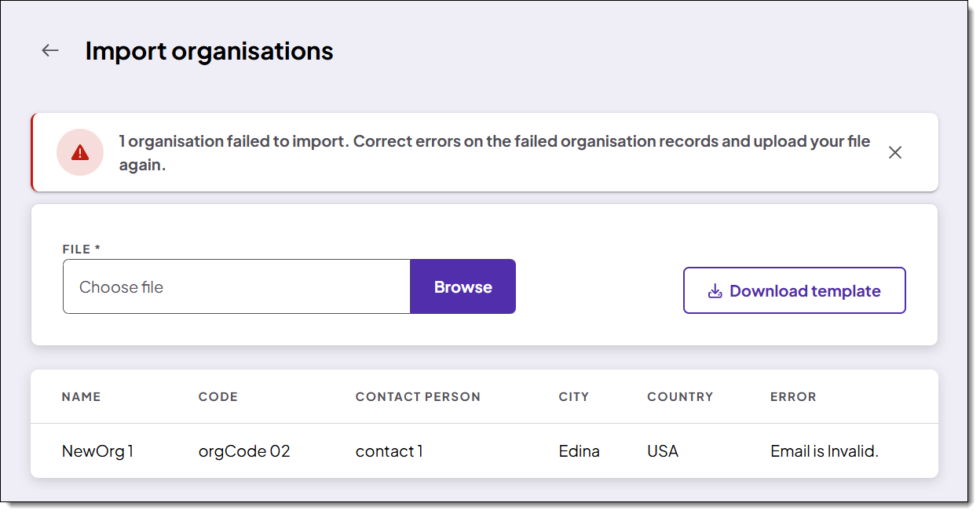Viewport: 980px width, 514px height.
Task: Select the Code column header
Action: click(x=218, y=397)
